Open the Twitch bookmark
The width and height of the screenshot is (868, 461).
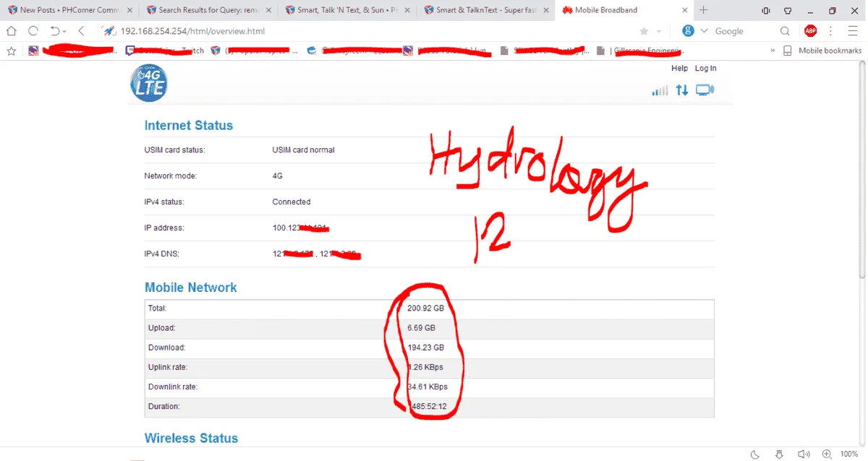tap(164, 51)
